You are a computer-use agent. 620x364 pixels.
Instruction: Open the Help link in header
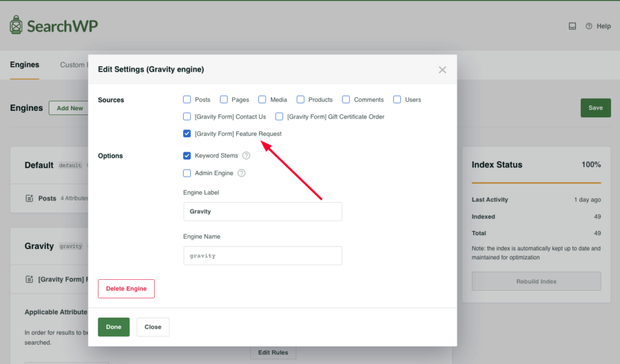click(x=598, y=26)
